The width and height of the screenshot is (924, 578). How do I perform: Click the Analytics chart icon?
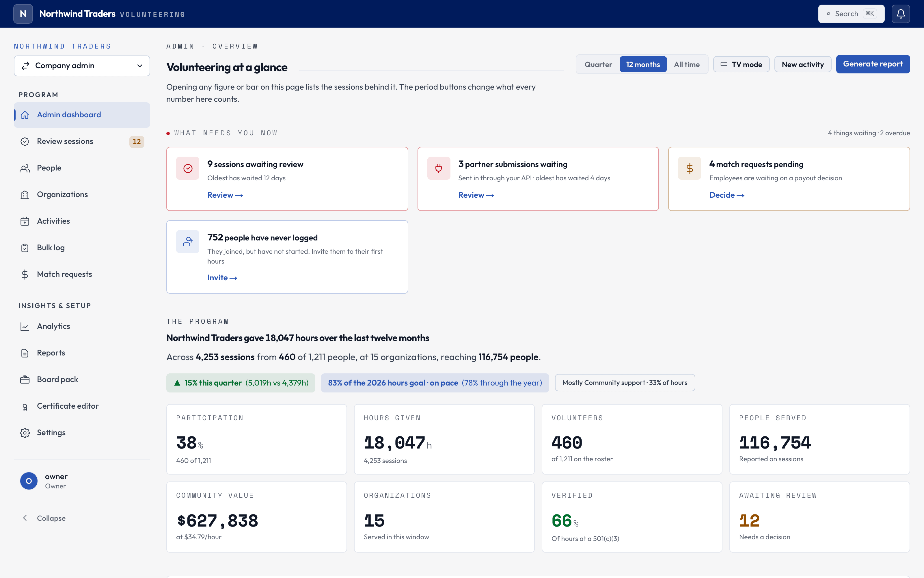point(25,327)
